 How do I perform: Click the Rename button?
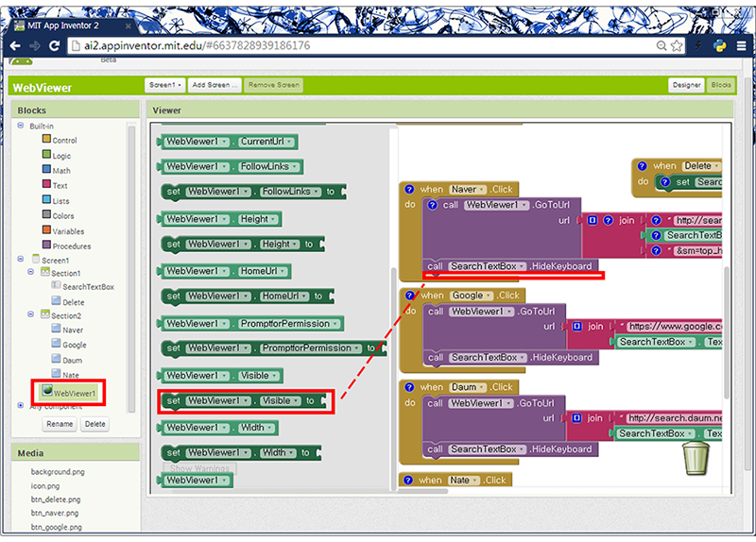[x=60, y=424]
